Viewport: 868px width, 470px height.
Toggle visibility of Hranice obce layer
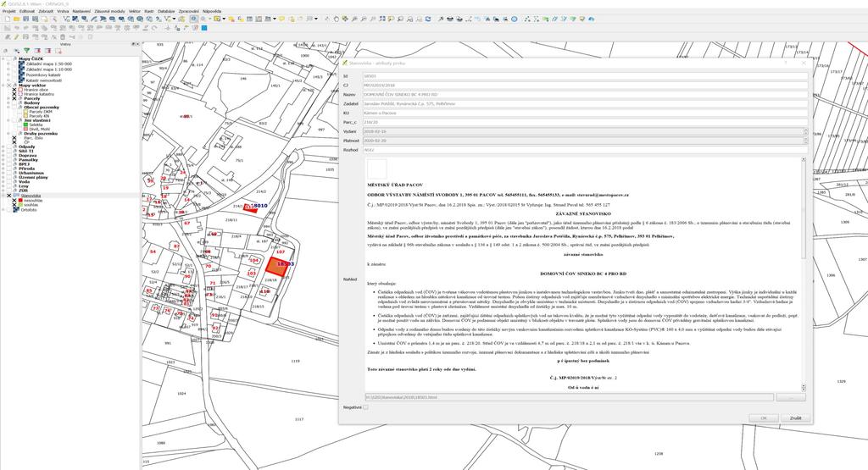point(14,90)
